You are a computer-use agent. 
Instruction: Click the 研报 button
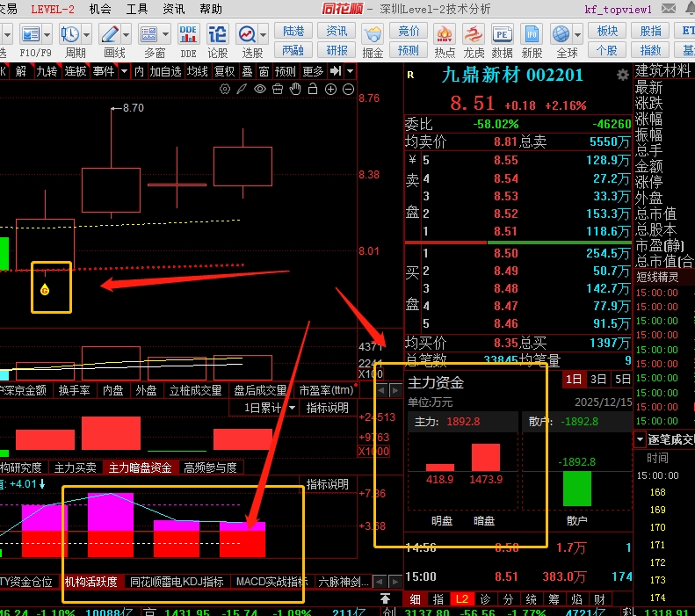[x=337, y=50]
